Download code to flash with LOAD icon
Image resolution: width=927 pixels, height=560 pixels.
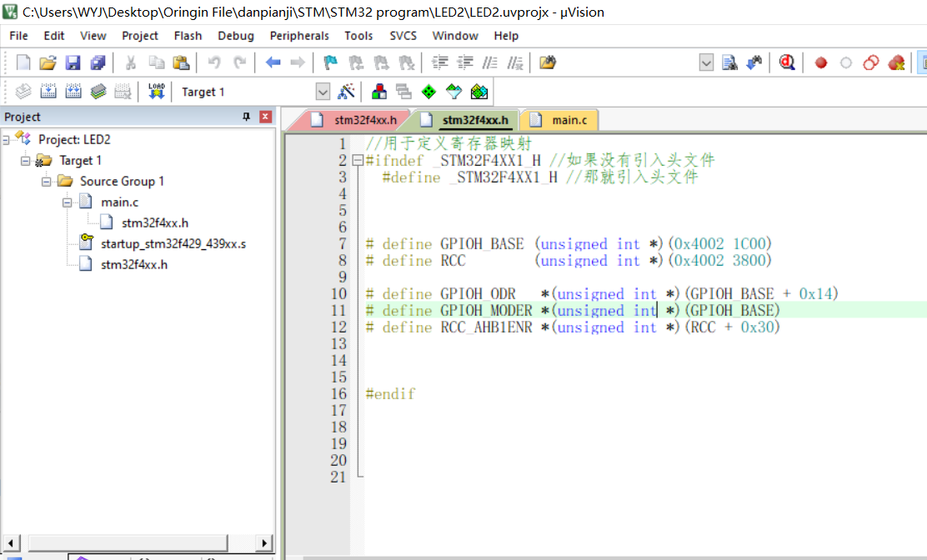pos(157,92)
